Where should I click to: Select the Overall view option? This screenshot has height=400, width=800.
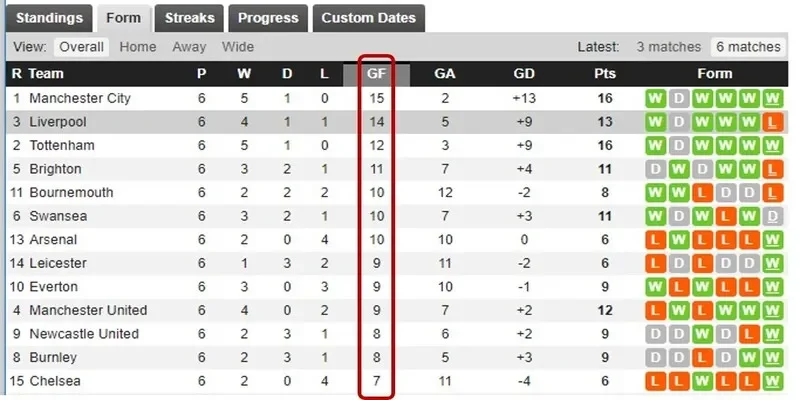pyautogui.click(x=81, y=47)
